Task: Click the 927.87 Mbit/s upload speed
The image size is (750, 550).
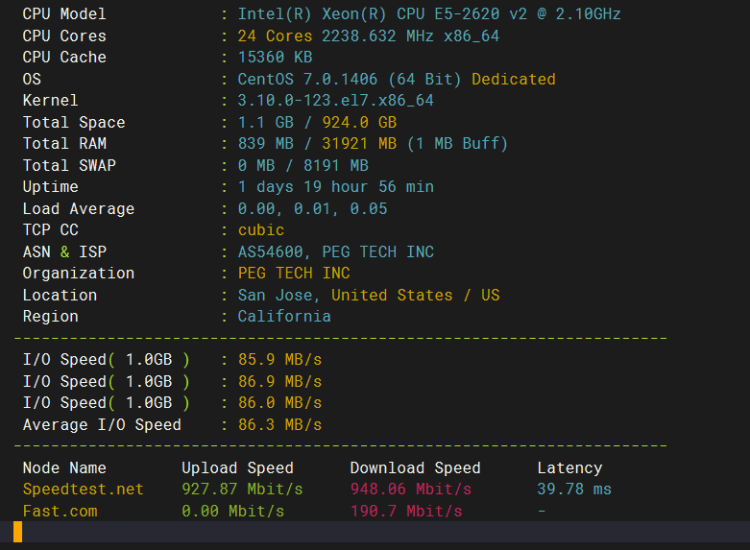Action: 242,490
